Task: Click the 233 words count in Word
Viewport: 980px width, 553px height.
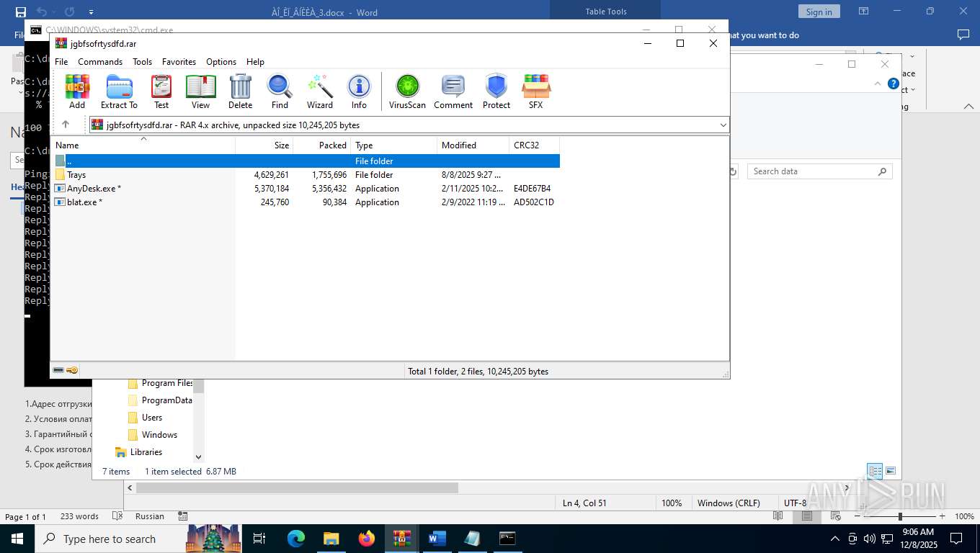Action: tap(79, 516)
